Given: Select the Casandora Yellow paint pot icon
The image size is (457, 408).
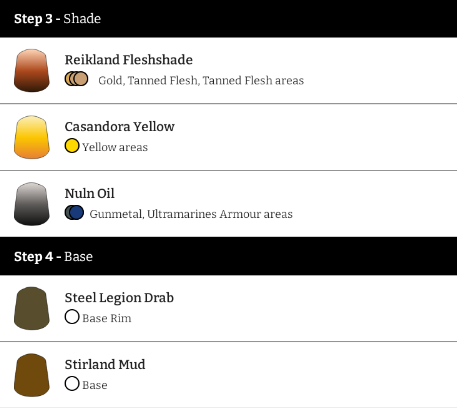Looking at the screenshot, I should [x=32, y=137].
